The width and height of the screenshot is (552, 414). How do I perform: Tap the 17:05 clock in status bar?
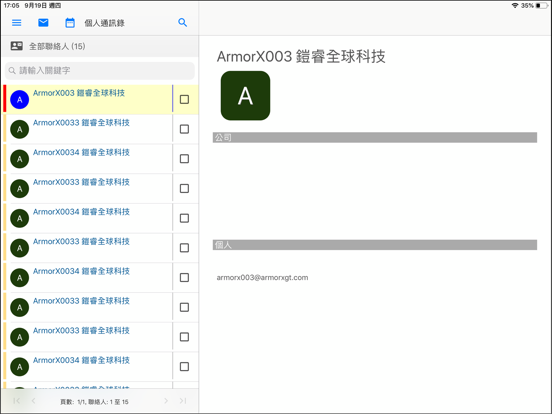[12, 6]
